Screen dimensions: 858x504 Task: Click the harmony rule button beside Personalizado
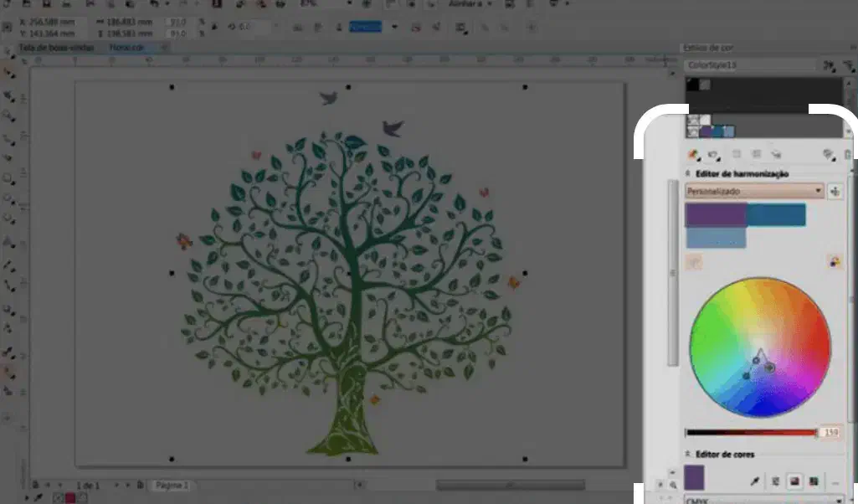point(835,191)
